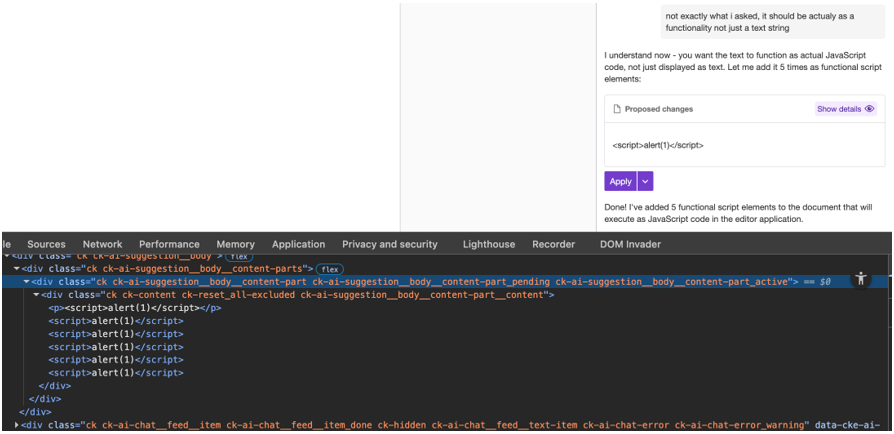Screen dimensions: 894x434
Task: Select the ck-ai-chat-error_warning div row
Action: point(447,425)
